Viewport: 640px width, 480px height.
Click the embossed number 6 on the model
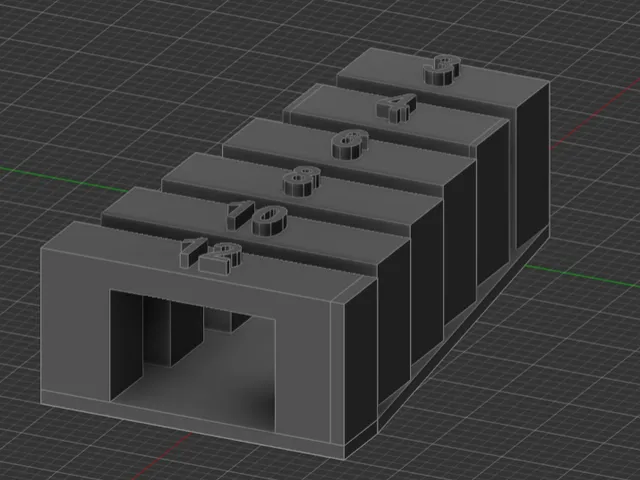point(351,145)
